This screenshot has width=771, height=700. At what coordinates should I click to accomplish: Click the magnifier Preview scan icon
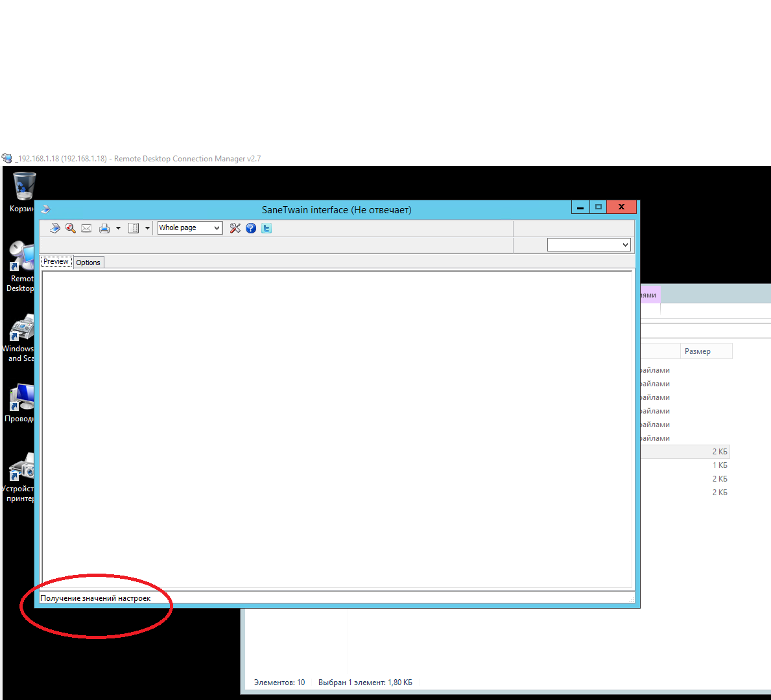coord(71,228)
